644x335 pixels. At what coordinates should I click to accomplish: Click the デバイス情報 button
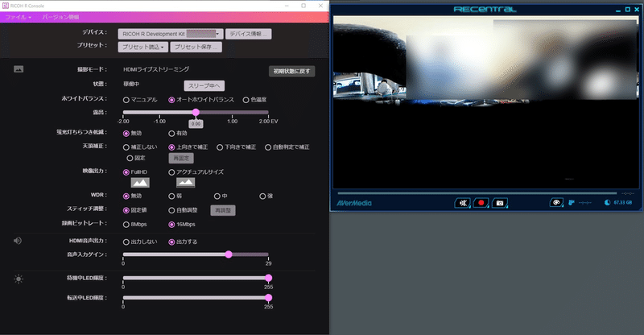[248, 34]
